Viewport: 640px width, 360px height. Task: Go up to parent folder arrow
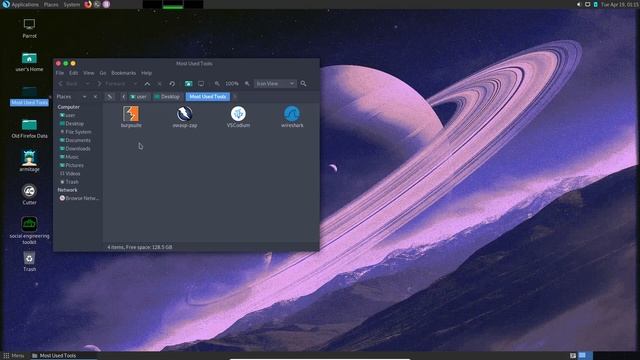147,84
